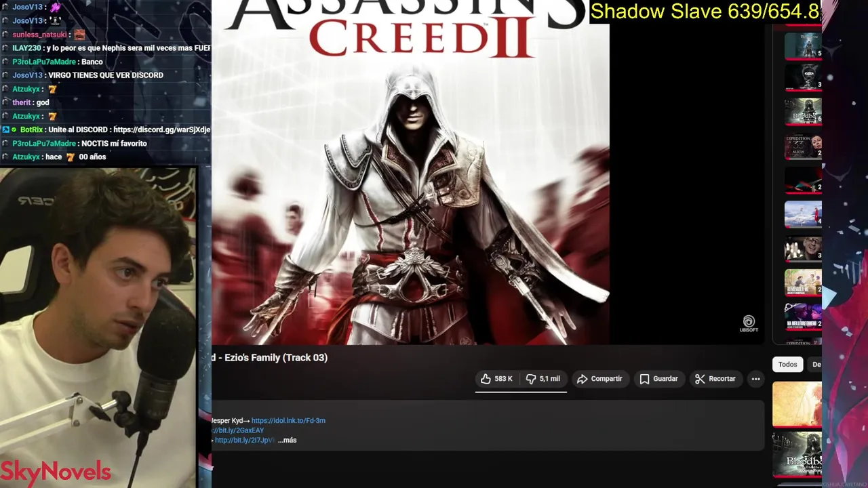This screenshot has height=488, width=868.
Task: Click the sunless_natsuki username in chat
Action: coord(39,35)
